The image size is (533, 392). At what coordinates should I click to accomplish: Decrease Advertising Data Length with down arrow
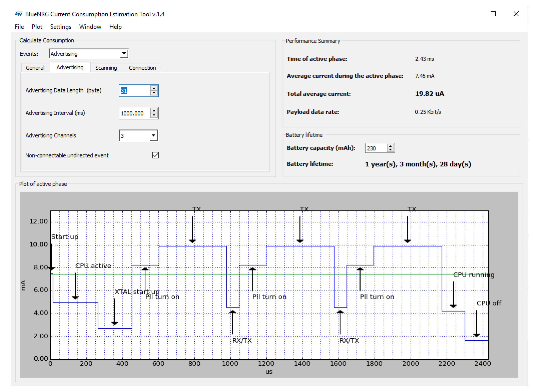point(154,93)
